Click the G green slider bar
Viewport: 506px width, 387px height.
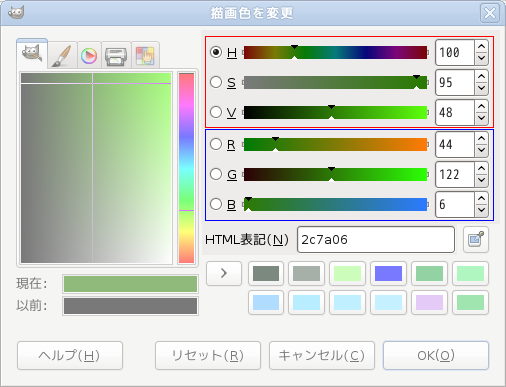335,174
